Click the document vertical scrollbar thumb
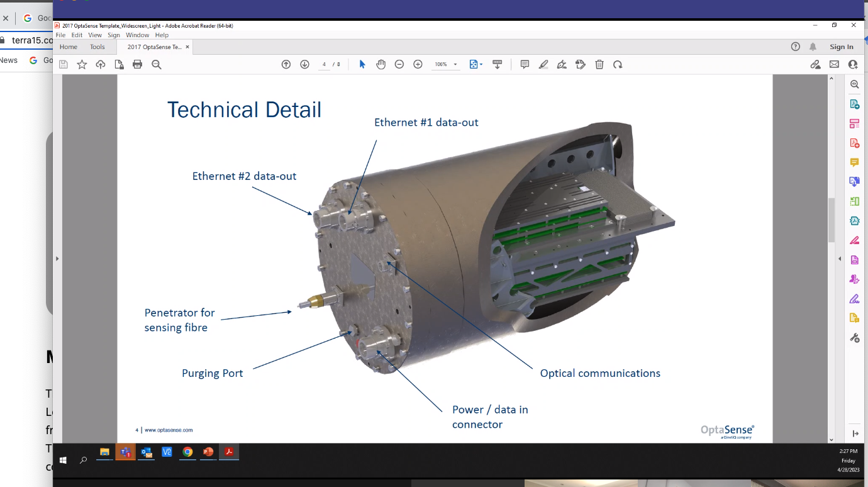 click(831, 220)
